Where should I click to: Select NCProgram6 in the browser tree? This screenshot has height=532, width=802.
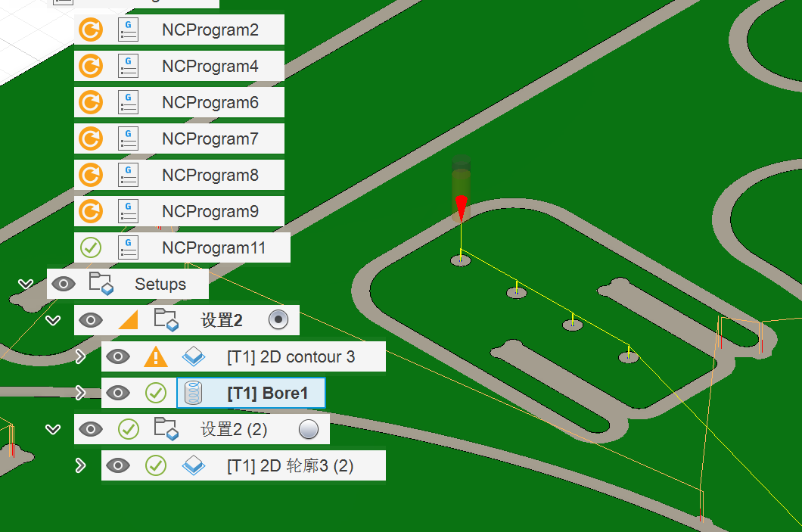coord(210,103)
